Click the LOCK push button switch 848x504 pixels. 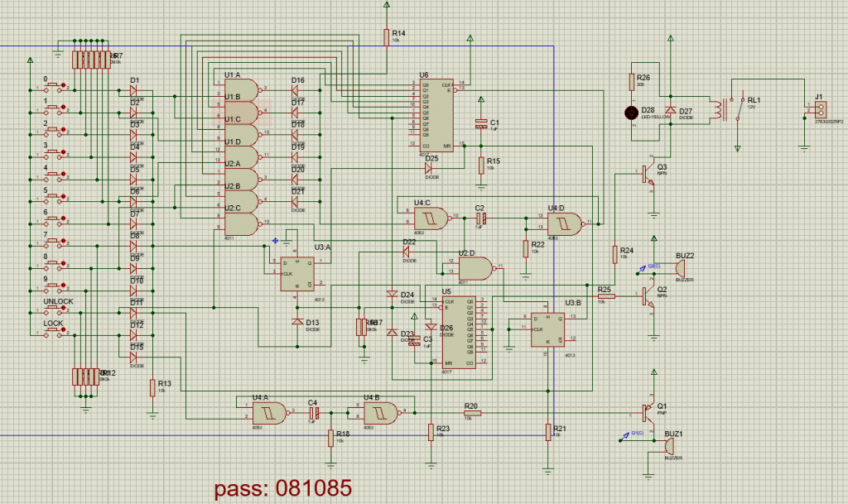53,332
